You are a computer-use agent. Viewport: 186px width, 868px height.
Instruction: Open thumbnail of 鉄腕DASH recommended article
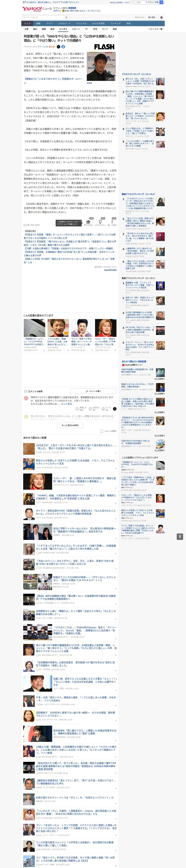(x=58, y=328)
